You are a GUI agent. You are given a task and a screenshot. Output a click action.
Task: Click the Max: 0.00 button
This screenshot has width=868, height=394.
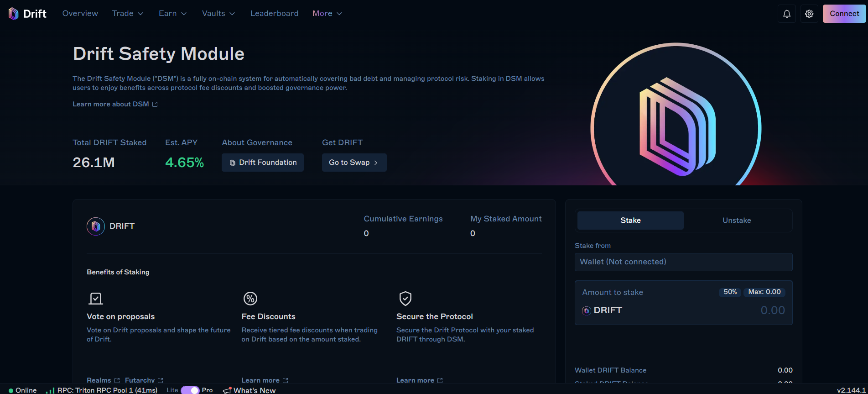pyautogui.click(x=764, y=292)
